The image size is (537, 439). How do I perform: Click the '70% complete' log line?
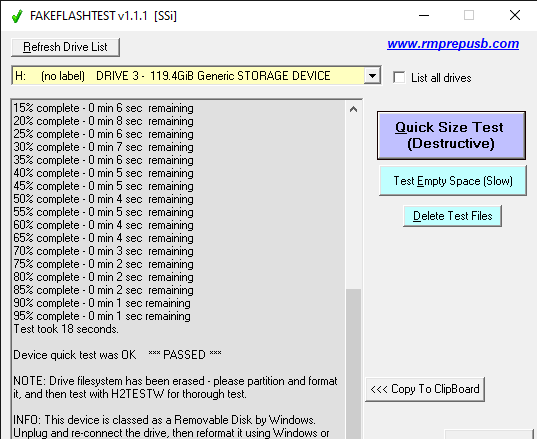103,251
